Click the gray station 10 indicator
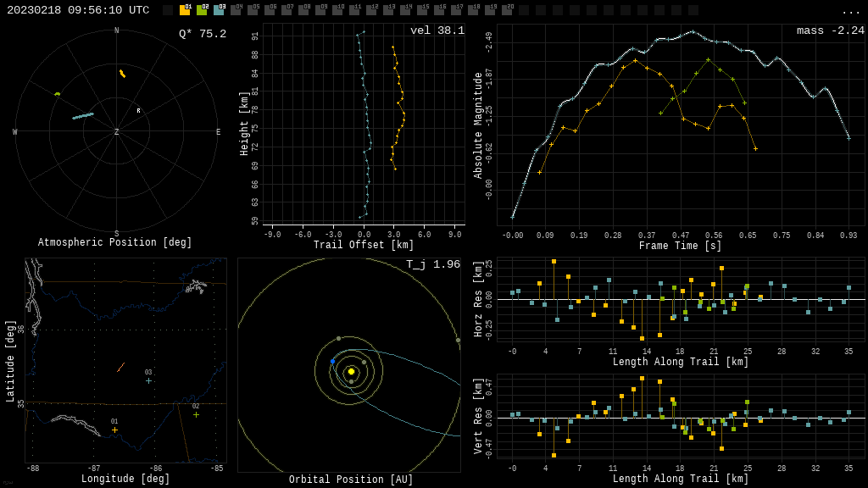The height and width of the screenshot is (488, 868). coord(337,10)
